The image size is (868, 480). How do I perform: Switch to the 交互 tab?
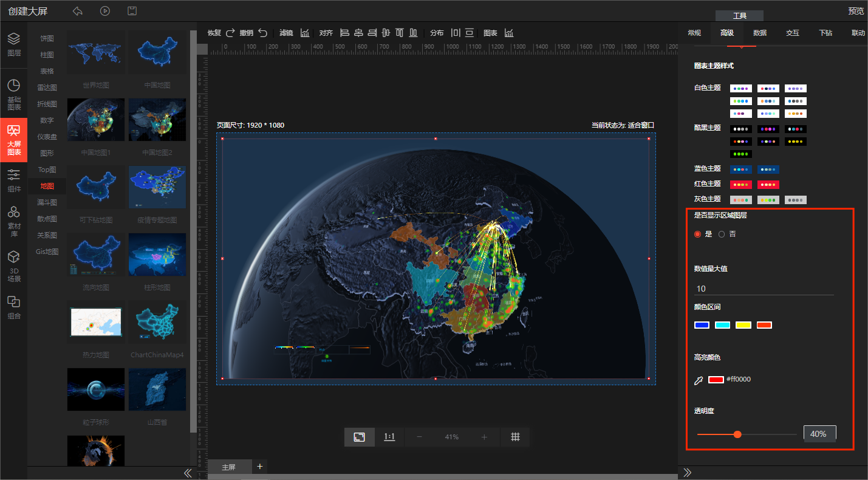tap(792, 33)
